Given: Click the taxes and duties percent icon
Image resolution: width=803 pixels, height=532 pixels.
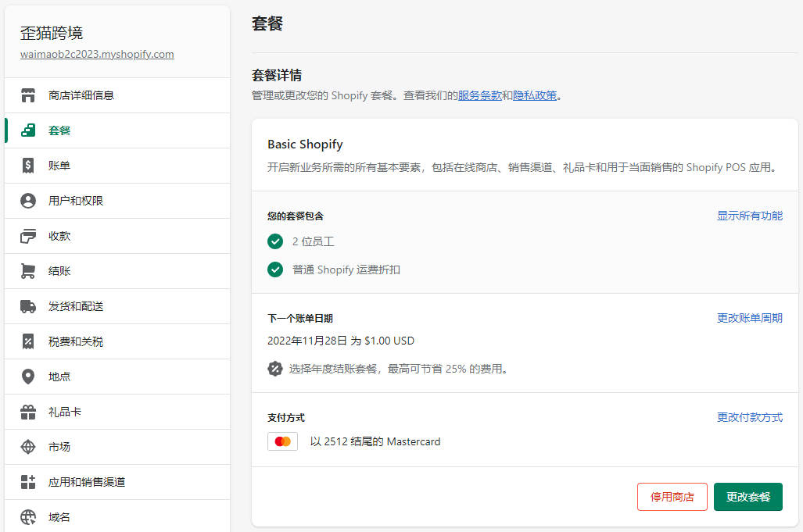Looking at the screenshot, I should coord(28,341).
